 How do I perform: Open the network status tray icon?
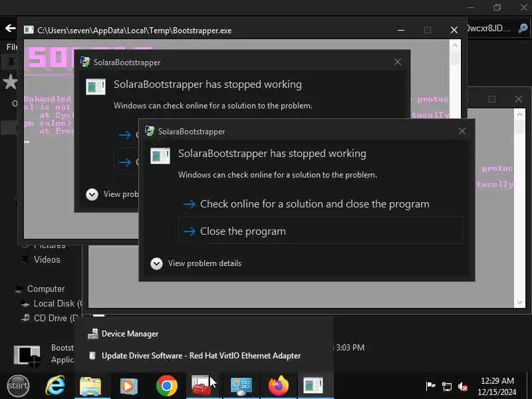(x=446, y=386)
